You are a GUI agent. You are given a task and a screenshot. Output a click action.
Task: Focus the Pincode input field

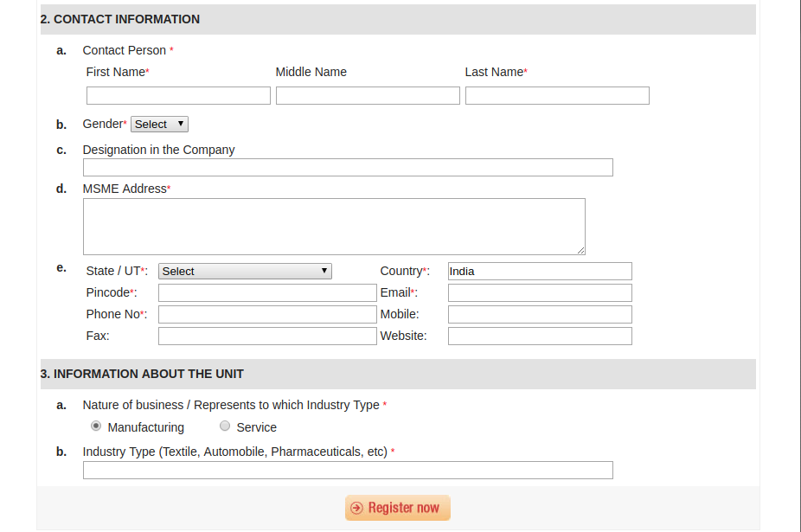point(267,293)
